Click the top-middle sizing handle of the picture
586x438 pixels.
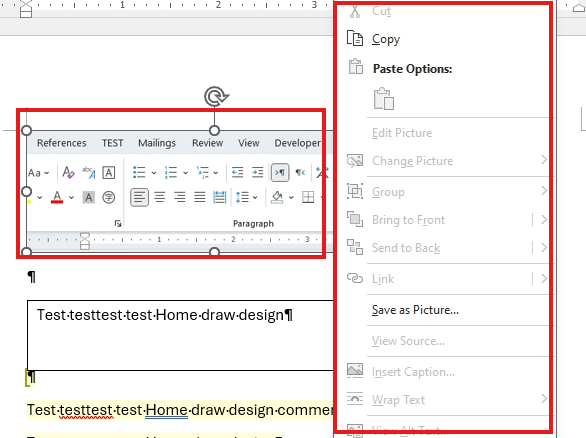click(x=214, y=130)
